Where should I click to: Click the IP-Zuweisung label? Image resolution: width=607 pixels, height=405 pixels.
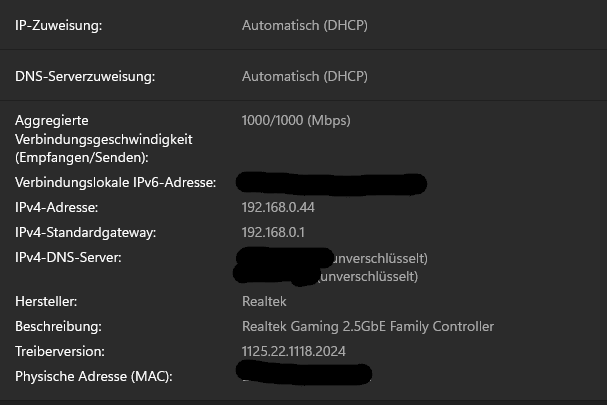click(58, 26)
